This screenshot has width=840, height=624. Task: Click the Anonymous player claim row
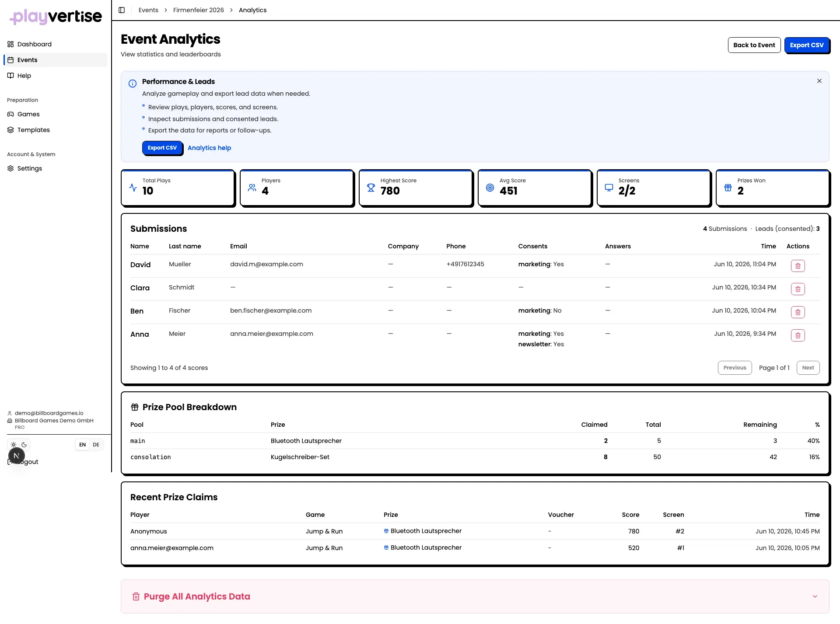pos(475,531)
